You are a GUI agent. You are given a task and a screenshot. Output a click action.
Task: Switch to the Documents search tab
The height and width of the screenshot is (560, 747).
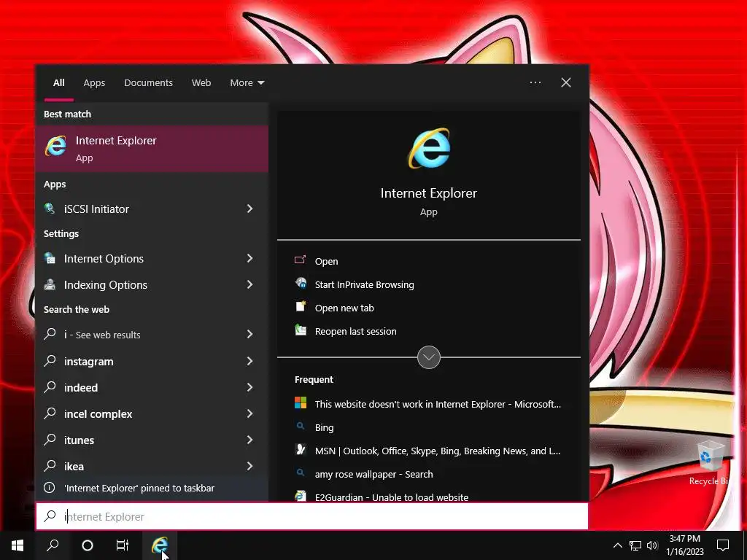point(148,83)
